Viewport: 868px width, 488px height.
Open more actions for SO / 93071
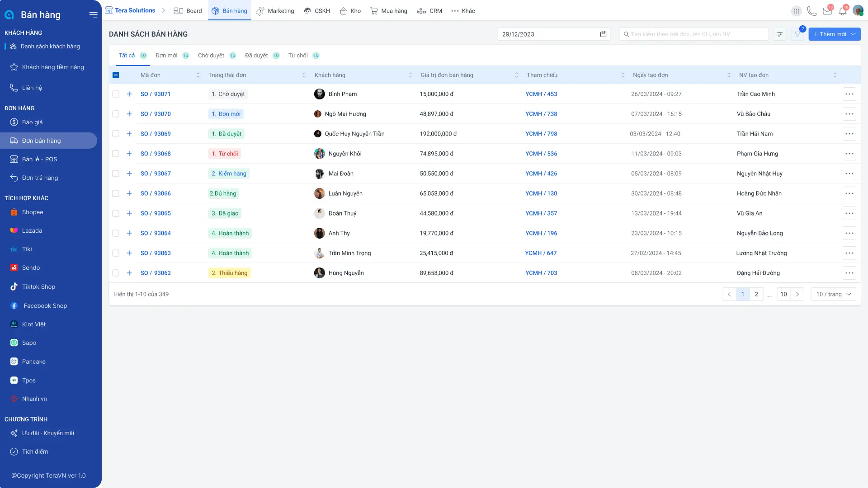[849, 94]
